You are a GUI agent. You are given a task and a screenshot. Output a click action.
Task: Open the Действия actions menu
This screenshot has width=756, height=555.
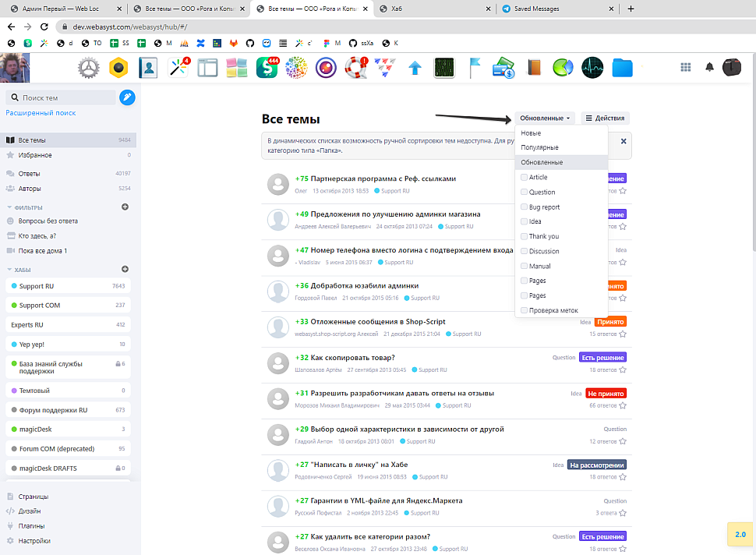605,118
